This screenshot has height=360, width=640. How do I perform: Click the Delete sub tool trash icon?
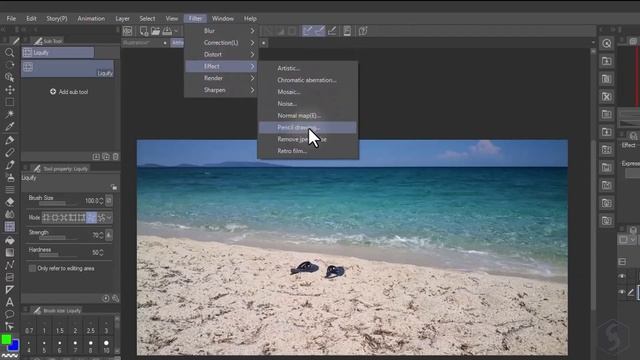[116, 156]
